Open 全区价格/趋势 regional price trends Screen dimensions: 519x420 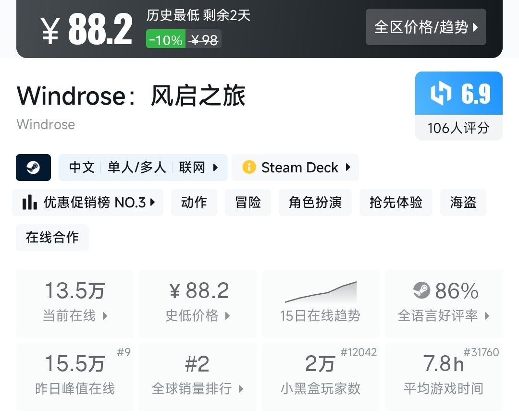tap(426, 27)
